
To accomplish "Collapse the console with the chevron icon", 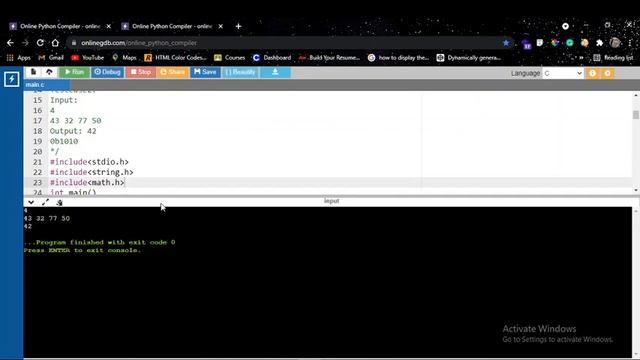I will tap(31, 202).
